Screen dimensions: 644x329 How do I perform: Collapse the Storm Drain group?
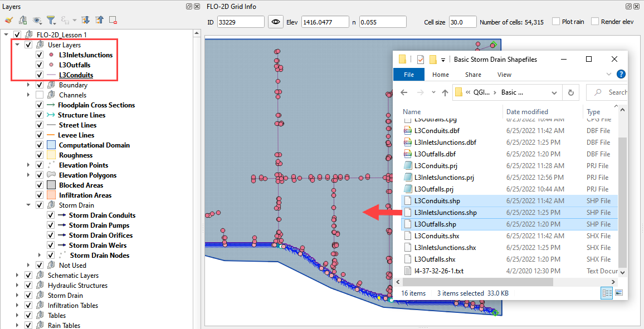tap(28, 205)
